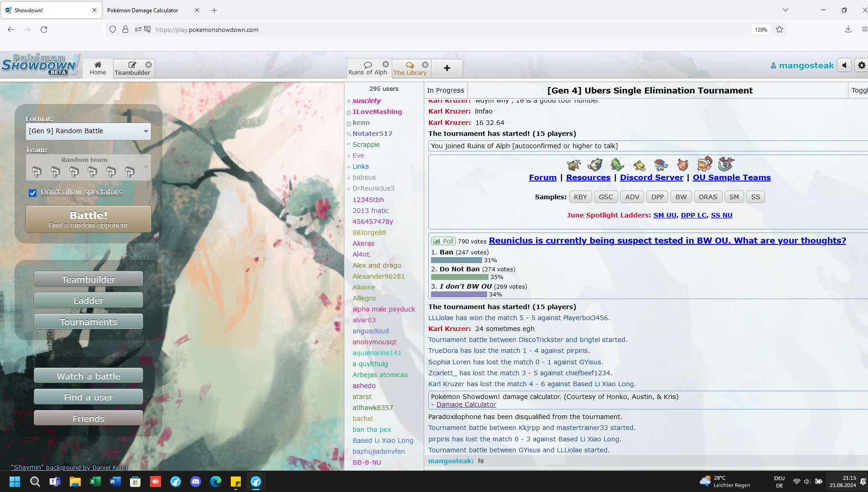Launch Discord from the taskbar
This screenshot has width=868, height=492.
[196, 482]
